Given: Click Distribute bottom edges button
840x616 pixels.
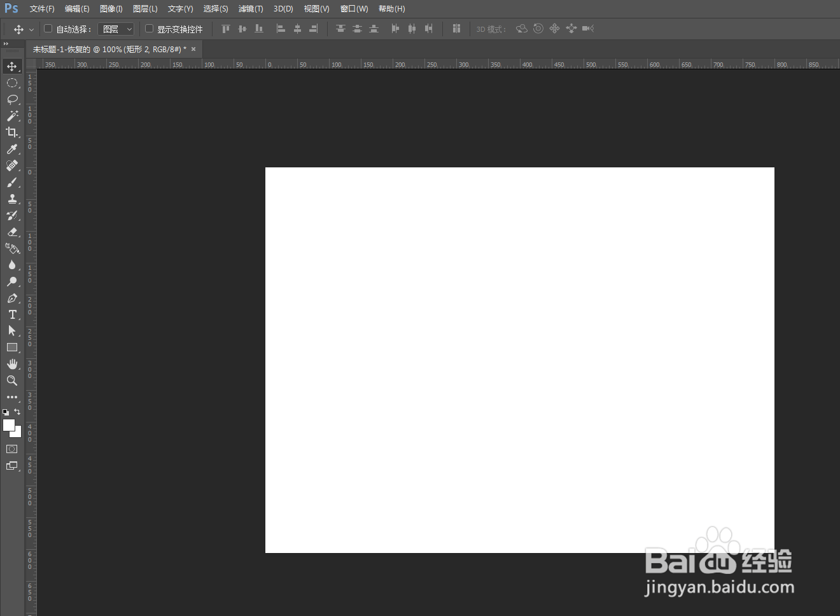Looking at the screenshot, I should pyautogui.click(x=374, y=29).
